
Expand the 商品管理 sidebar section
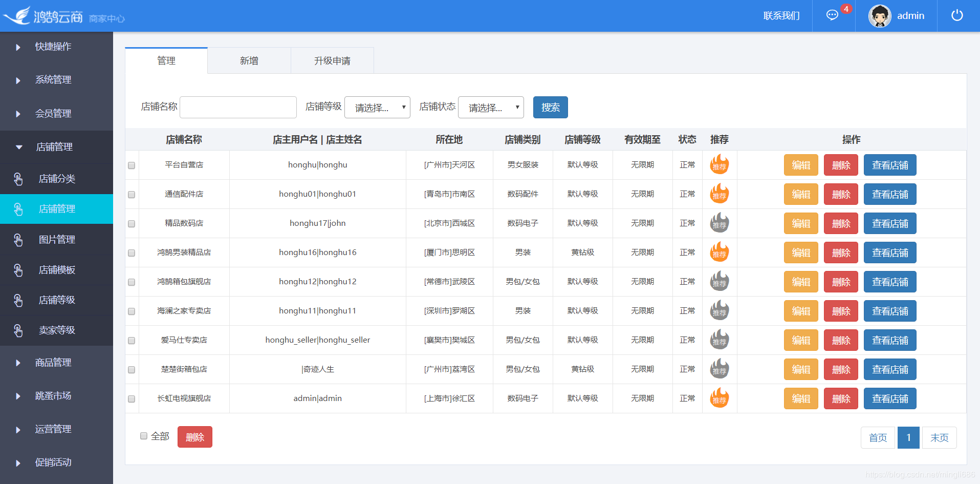[53, 362]
